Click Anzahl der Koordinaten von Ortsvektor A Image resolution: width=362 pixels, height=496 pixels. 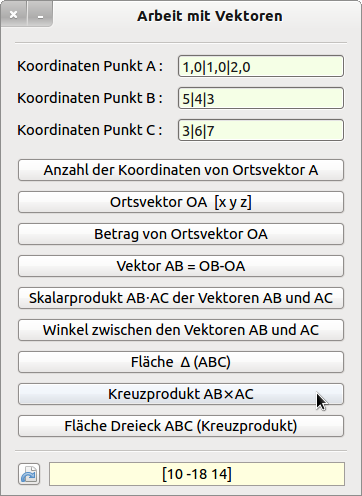(x=181, y=170)
